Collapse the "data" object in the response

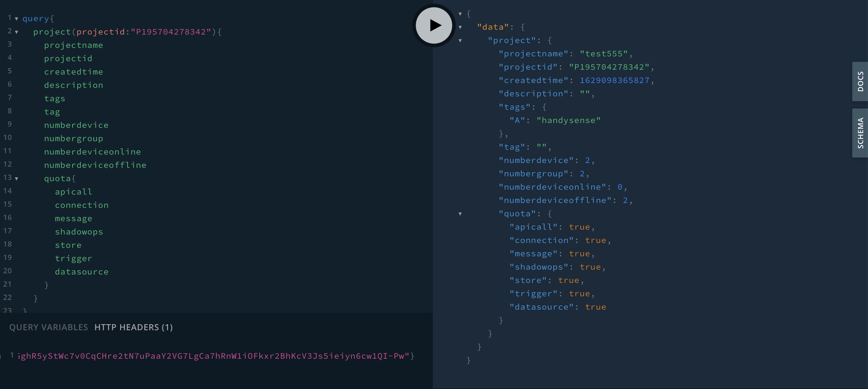[460, 27]
